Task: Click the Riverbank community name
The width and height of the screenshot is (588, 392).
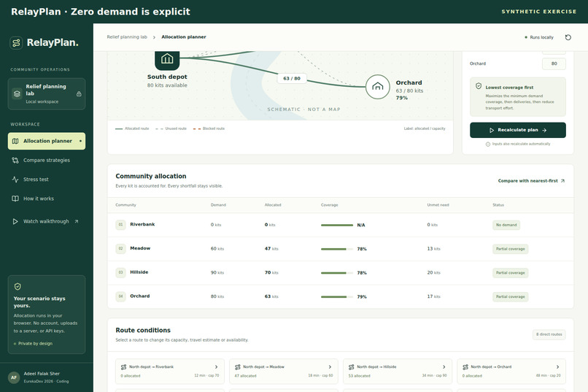Action: pyautogui.click(x=142, y=224)
